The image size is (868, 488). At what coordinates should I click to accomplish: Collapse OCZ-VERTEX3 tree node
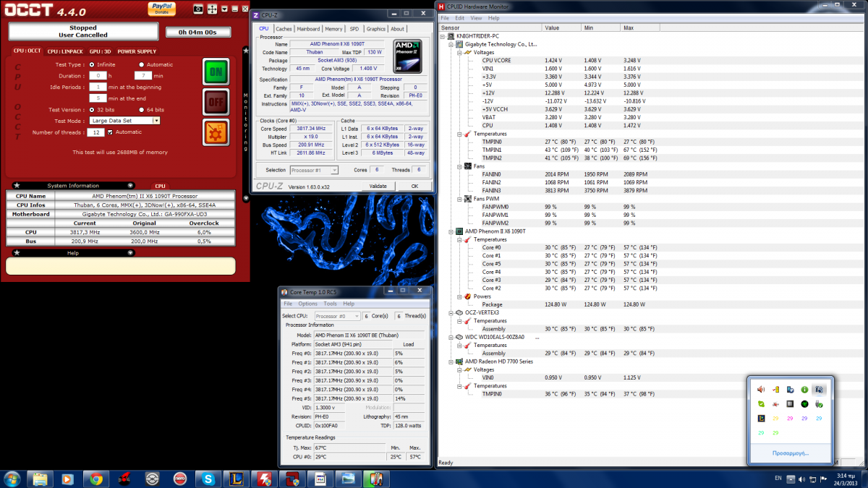coord(451,312)
